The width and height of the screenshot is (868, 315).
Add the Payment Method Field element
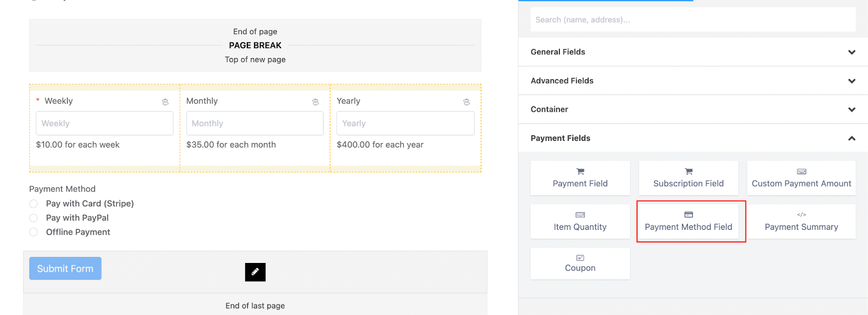click(x=688, y=221)
